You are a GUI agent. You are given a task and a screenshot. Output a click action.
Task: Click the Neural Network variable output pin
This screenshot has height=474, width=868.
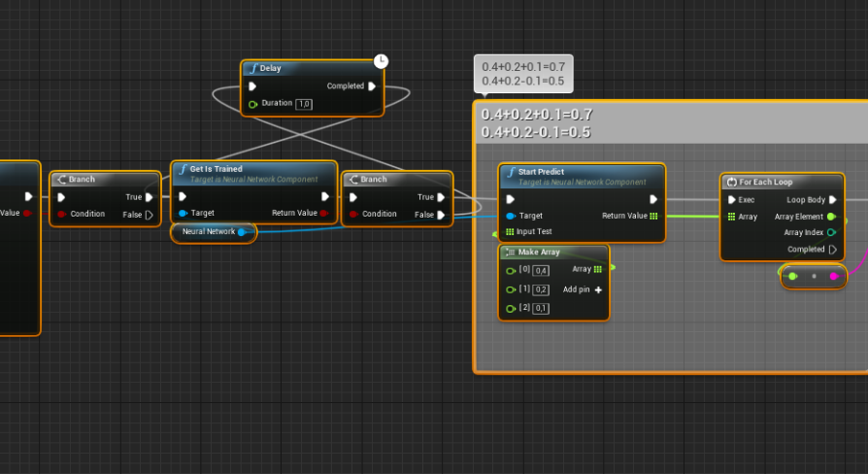click(x=242, y=232)
